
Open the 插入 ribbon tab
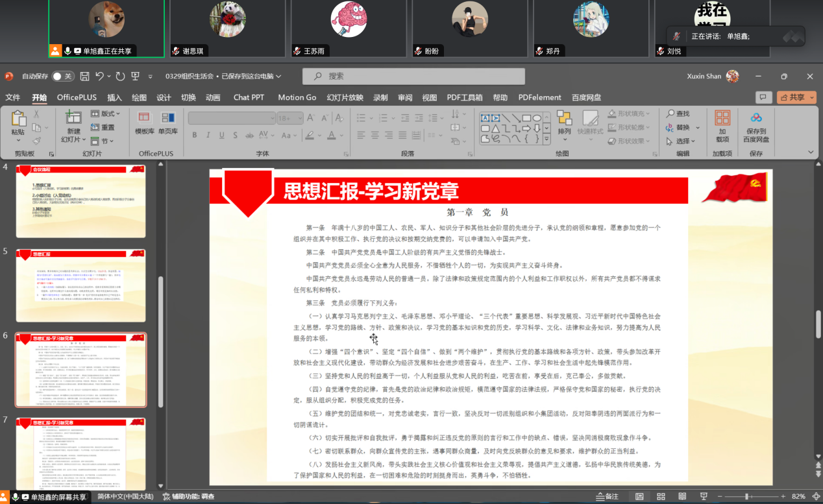point(114,97)
